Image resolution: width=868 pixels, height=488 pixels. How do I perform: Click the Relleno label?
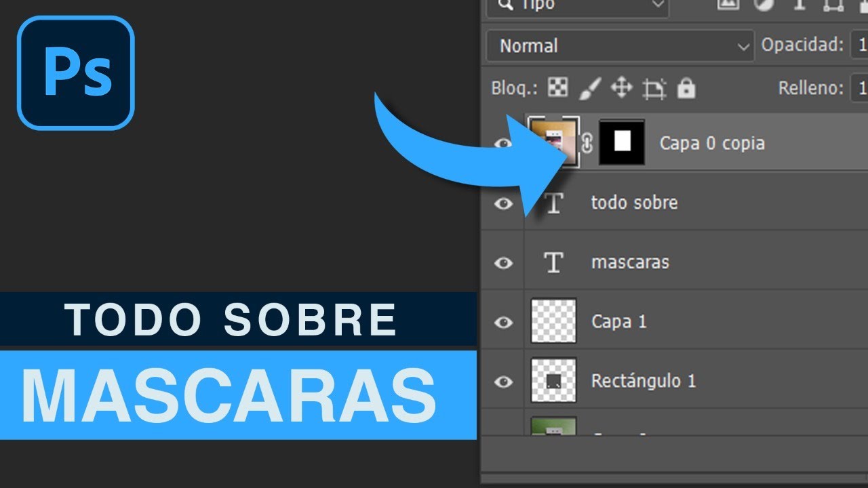(811, 88)
